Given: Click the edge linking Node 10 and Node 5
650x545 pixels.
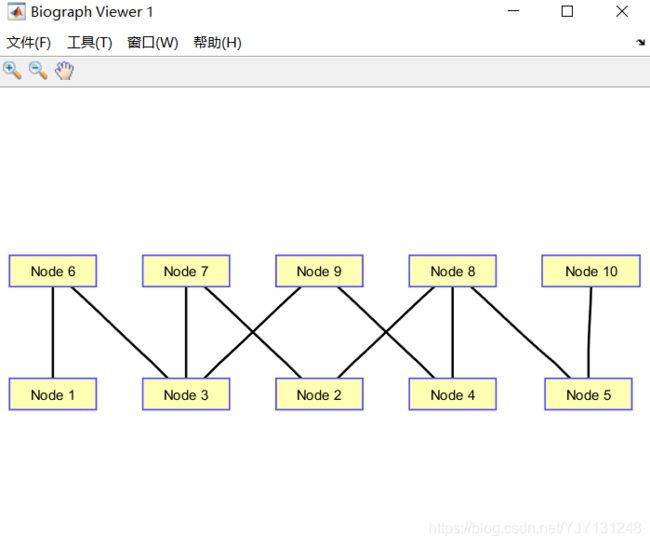Looking at the screenshot, I should click(589, 332).
